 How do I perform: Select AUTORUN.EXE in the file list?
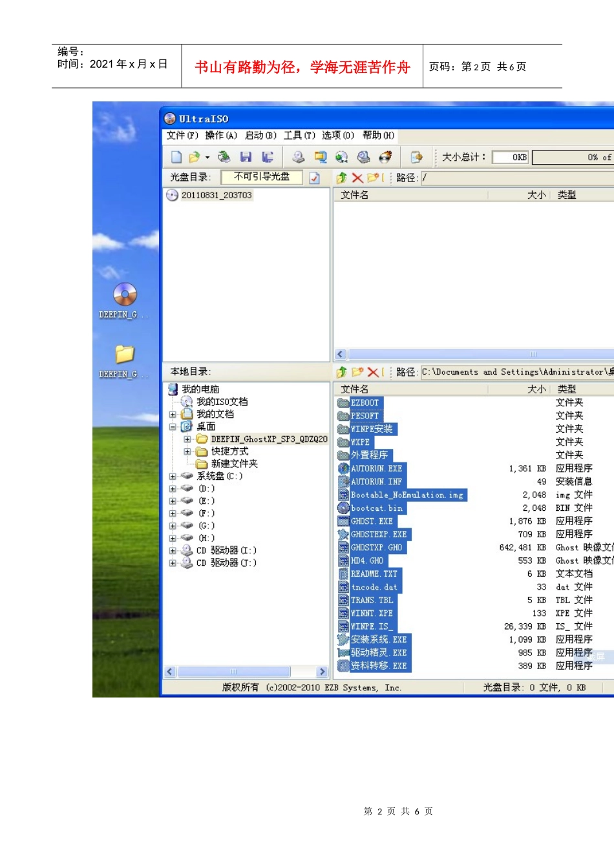376,469
